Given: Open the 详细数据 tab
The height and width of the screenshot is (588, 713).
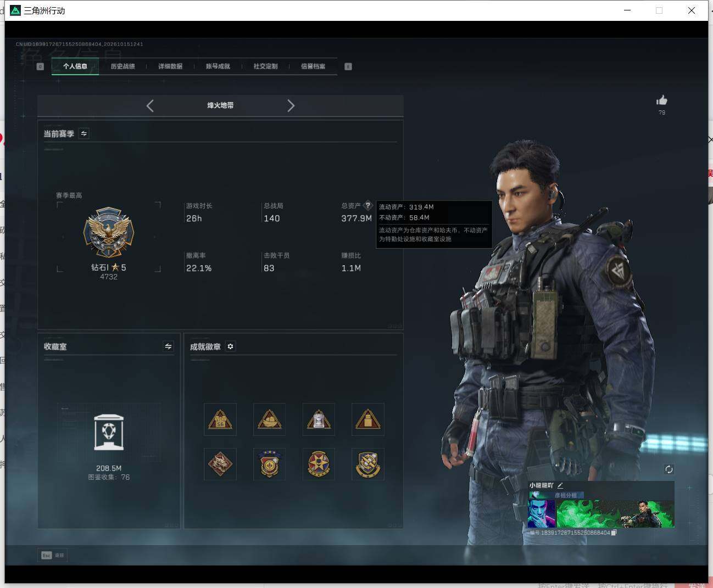Looking at the screenshot, I should click(x=170, y=66).
